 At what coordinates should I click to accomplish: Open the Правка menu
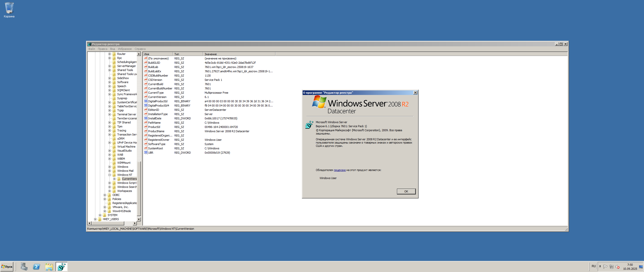[102, 49]
